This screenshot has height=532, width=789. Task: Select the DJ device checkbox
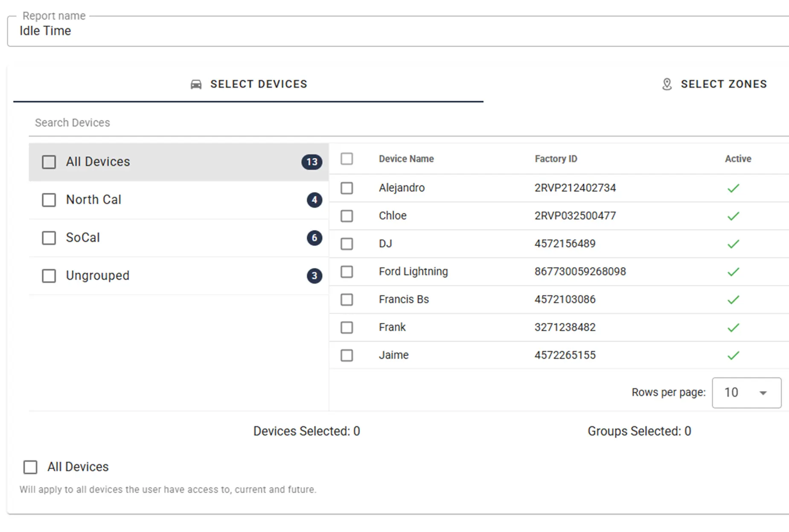click(347, 244)
